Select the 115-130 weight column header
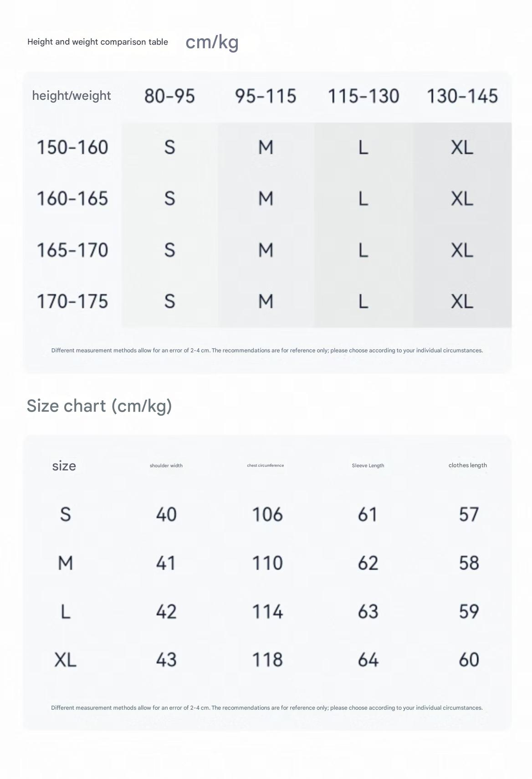Image resolution: width=532 pixels, height=779 pixels. tap(363, 96)
